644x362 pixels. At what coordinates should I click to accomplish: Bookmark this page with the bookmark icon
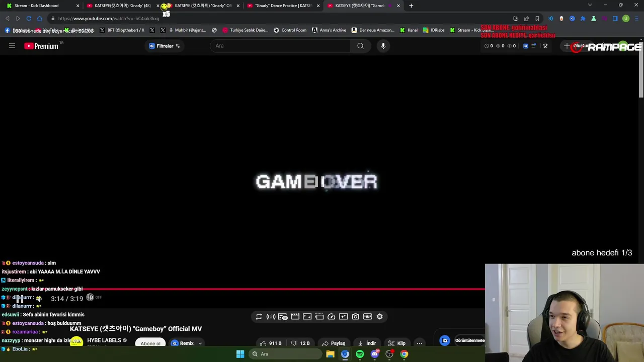(537, 19)
